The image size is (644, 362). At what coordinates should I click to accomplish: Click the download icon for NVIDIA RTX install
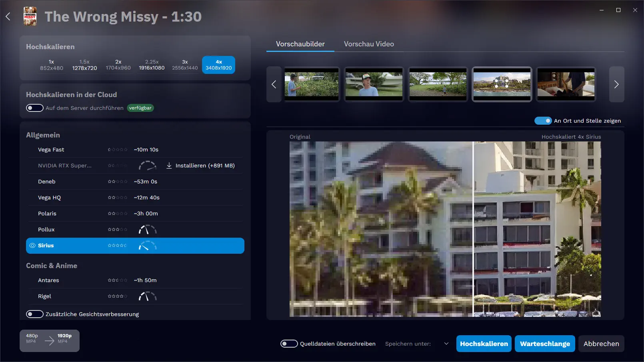coord(169,165)
